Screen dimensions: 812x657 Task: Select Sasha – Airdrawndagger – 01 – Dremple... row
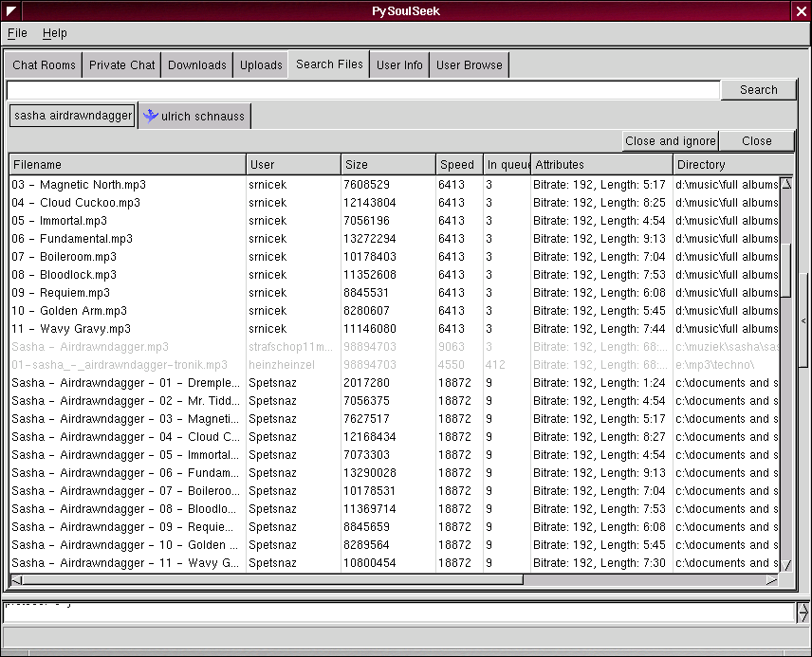click(x=395, y=383)
